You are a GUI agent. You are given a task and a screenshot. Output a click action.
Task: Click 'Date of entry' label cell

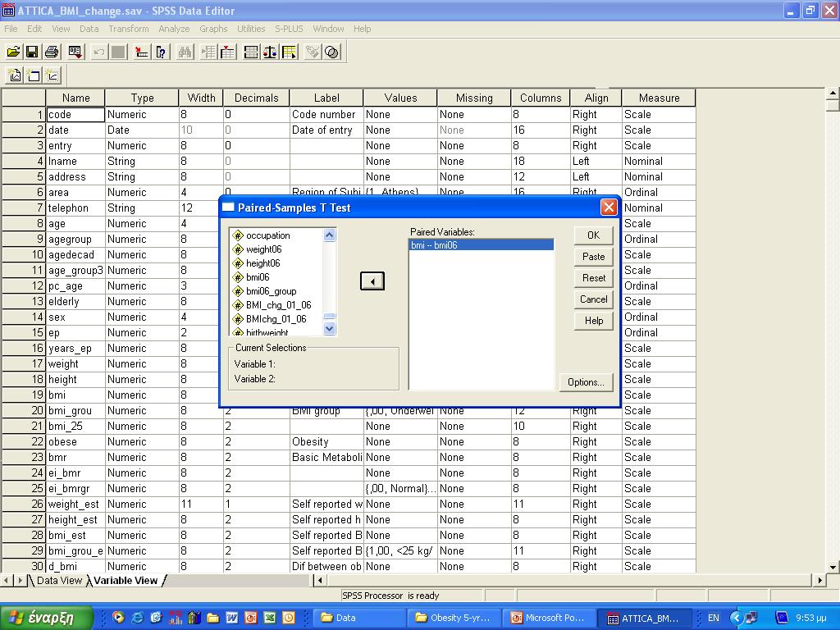pyautogui.click(x=326, y=130)
